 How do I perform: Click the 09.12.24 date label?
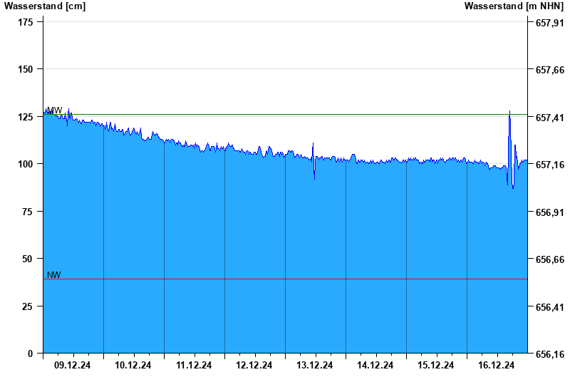(x=73, y=365)
